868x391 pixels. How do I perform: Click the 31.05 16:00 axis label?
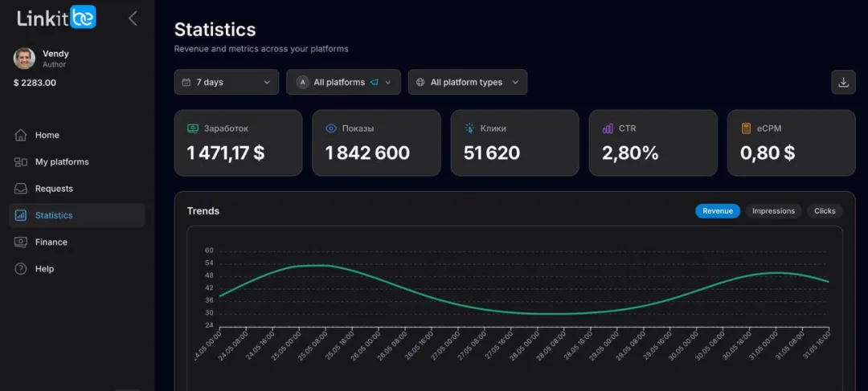pos(817,345)
